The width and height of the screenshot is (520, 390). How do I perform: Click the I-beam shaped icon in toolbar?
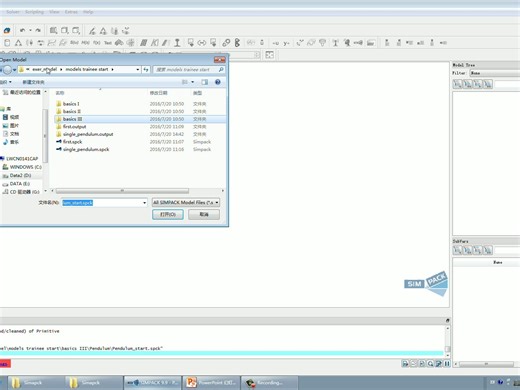[177, 43]
